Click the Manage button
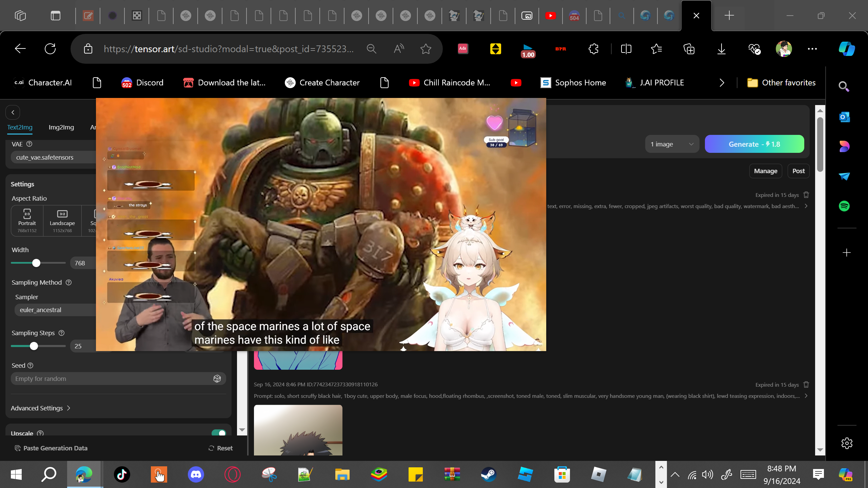The height and width of the screenshot is (488, 868). tap(766, 171)
